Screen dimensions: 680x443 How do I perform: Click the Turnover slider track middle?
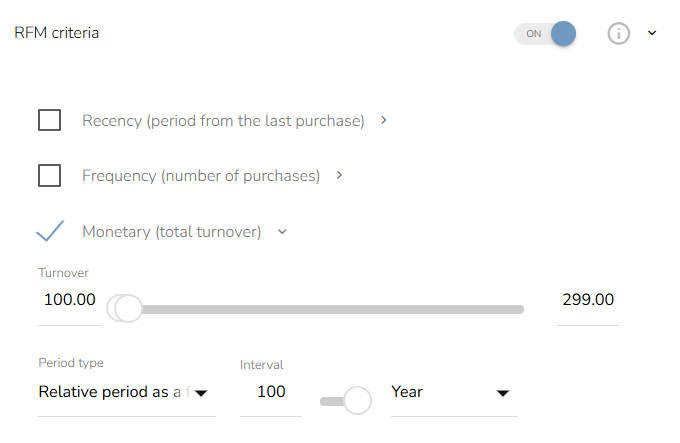(x=325, y=309)
